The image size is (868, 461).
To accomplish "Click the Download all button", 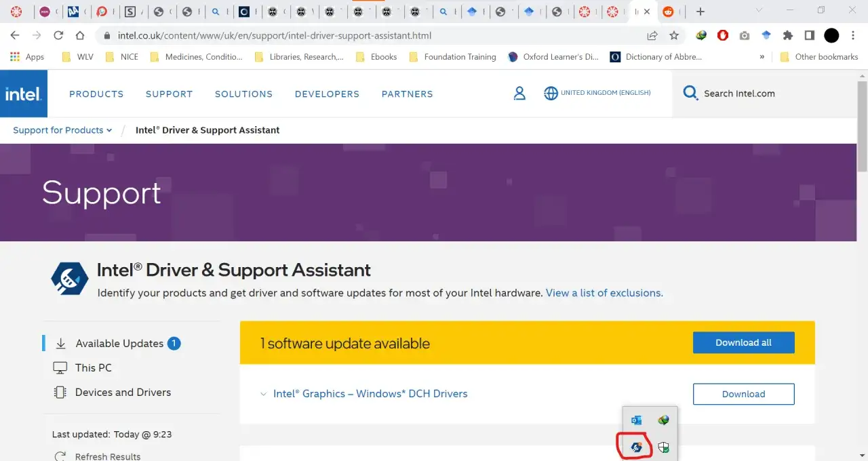I will 743,342.
